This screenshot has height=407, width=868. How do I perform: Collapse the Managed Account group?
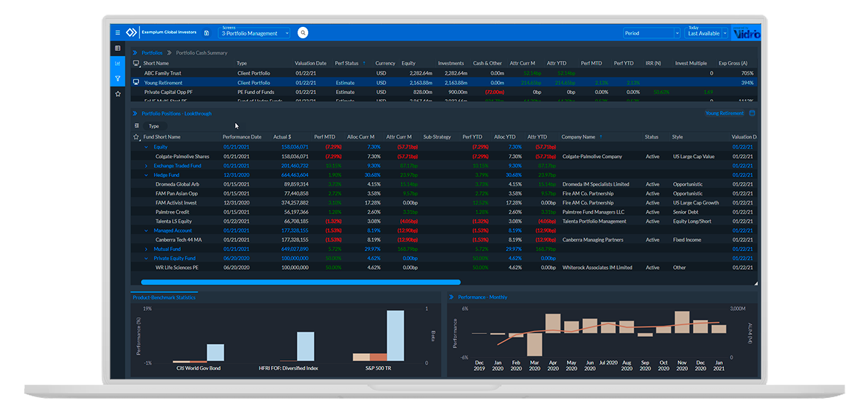[146, 230]
